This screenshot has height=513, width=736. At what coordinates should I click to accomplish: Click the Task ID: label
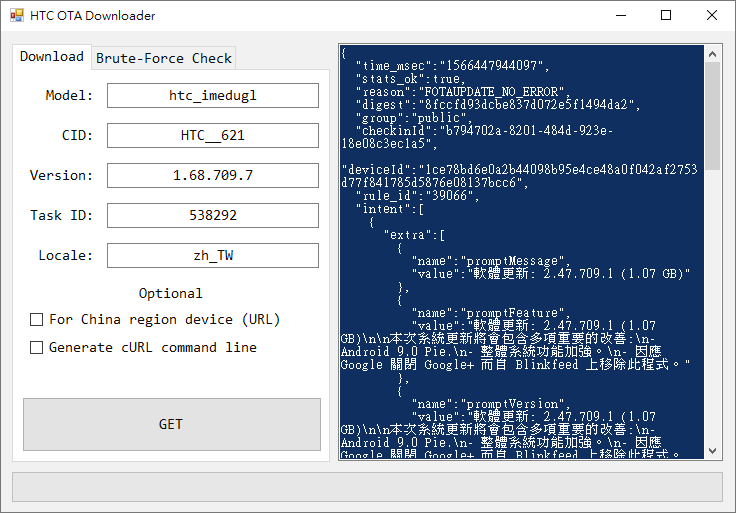(61, 215)
